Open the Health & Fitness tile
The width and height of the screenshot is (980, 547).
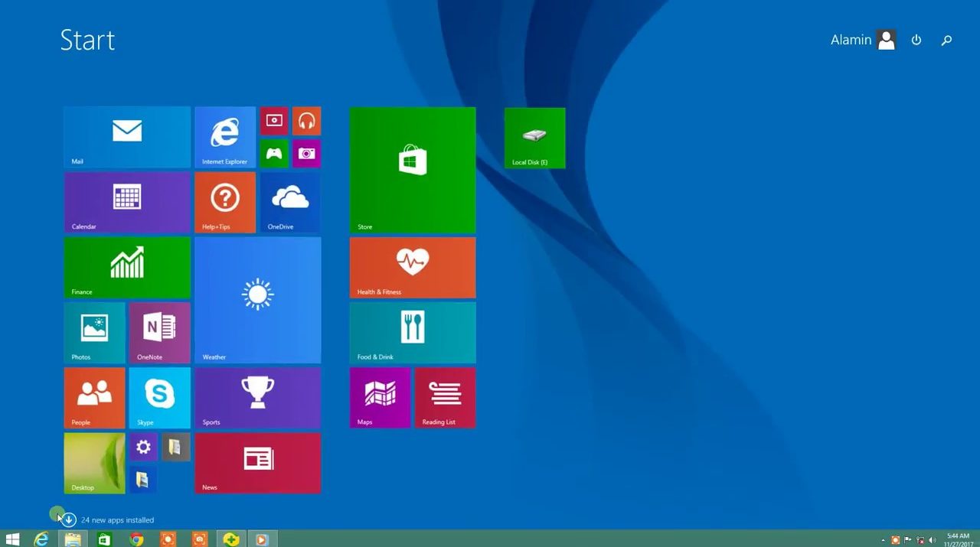[x=413, y=268]
